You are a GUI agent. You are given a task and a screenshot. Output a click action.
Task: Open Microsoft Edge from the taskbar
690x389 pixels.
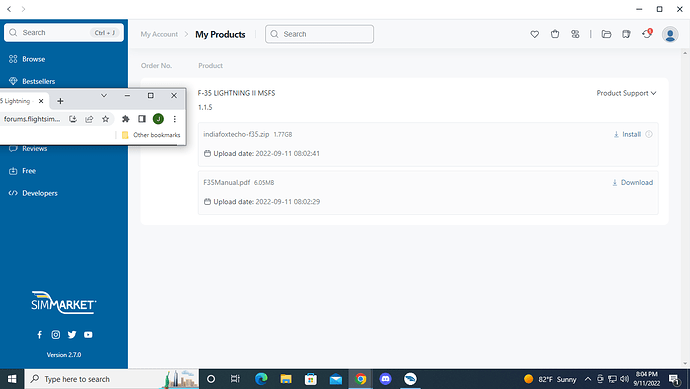point(261,379)
